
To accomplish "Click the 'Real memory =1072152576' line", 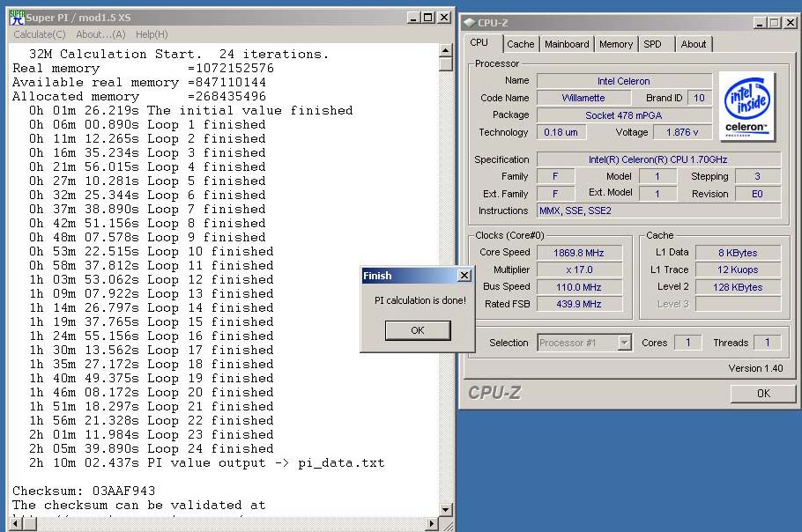I will (143, 69).
